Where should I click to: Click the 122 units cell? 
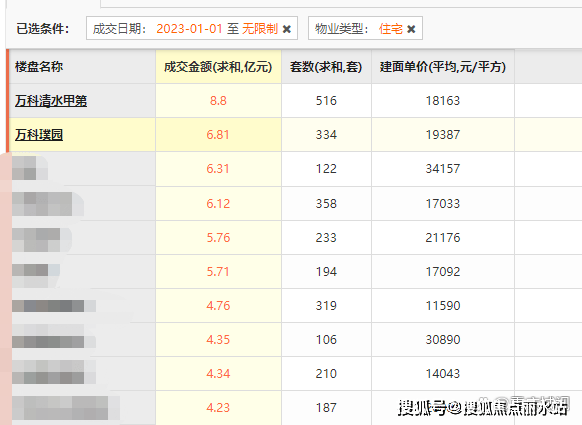(326, 169)
